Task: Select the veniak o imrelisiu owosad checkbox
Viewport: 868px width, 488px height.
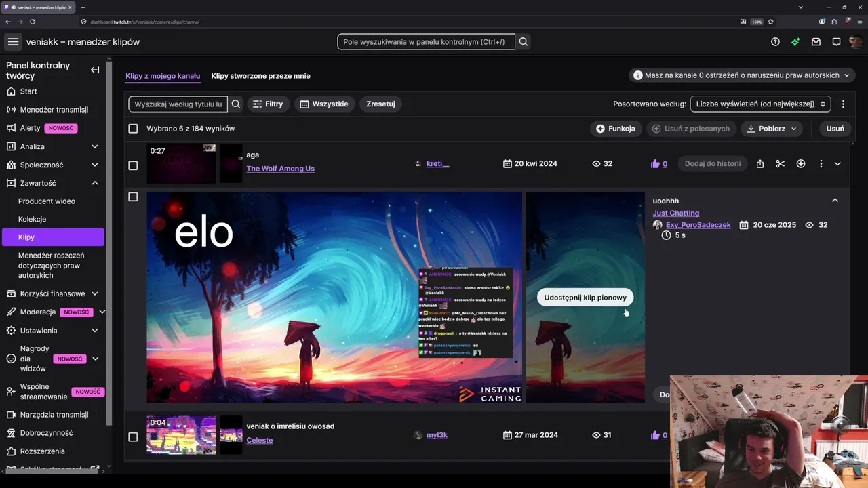Action: pos(133,437)
